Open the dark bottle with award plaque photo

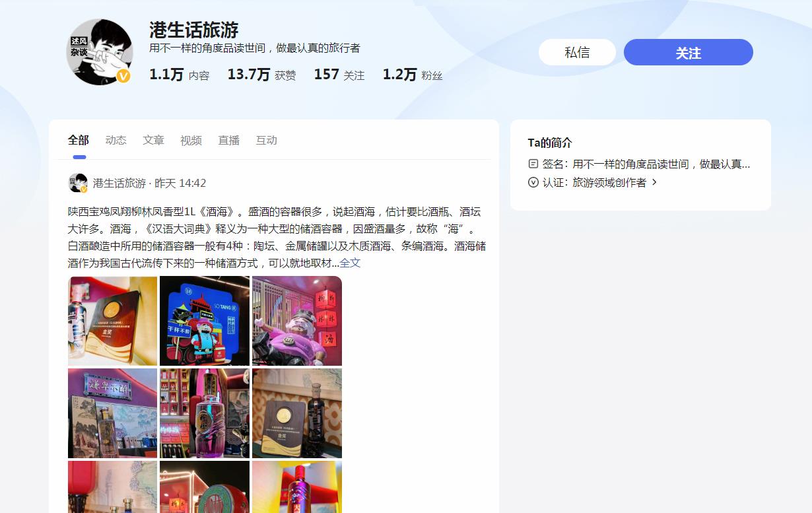(x=297, y=413)
